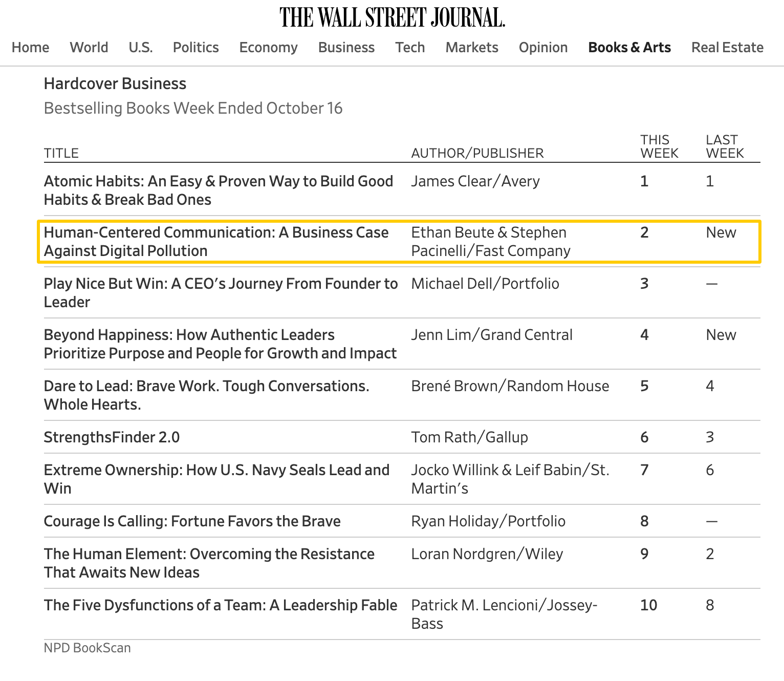Select the Atomic Habits book title
Viewport: 784px width, 681px height.
219,190
